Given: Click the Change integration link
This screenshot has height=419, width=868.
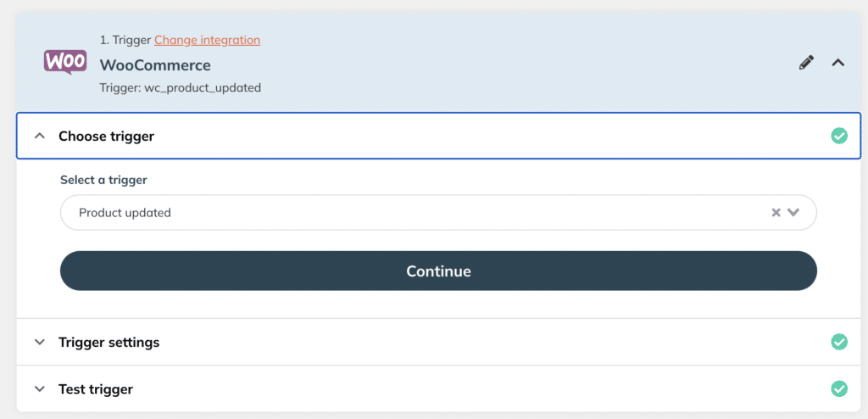Looking at the screenshot, I should [x=207, y=40].
